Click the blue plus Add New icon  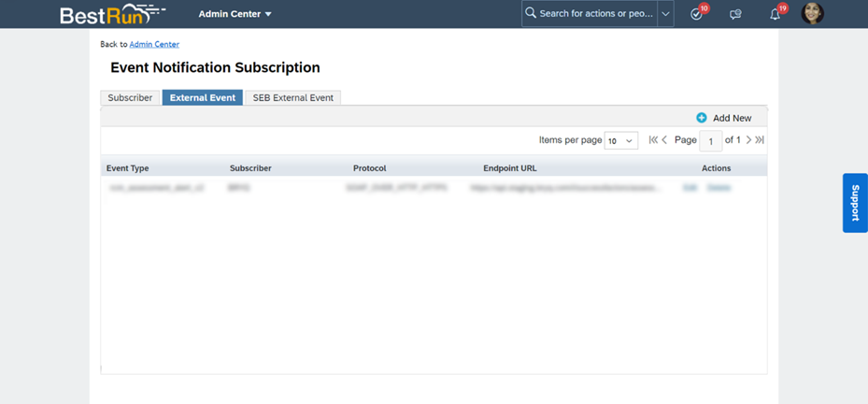click(x=702, y=118)
